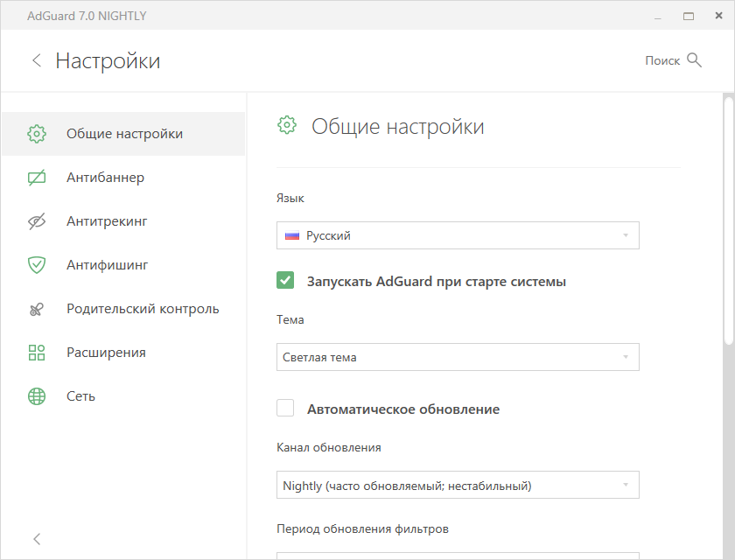This screenshot has height=560, width=735.
Task: Open search via magnifier icon
Action: coord(694,60)
